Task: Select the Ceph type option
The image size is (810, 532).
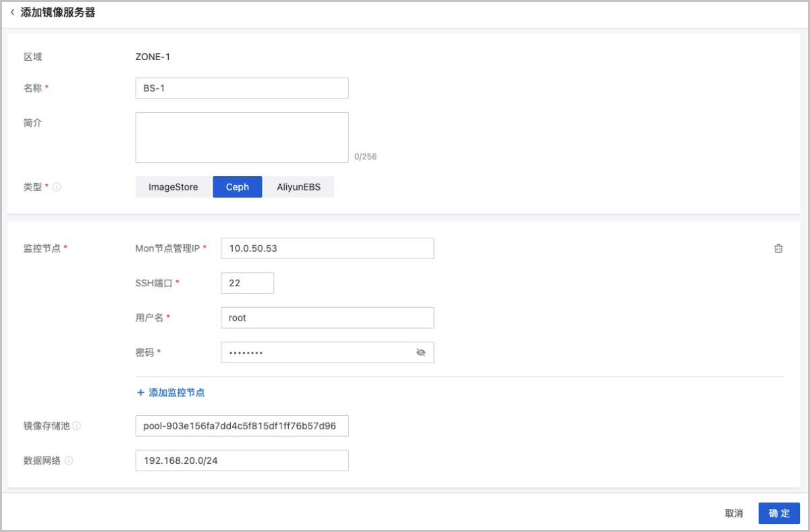Action: [237, 187]
